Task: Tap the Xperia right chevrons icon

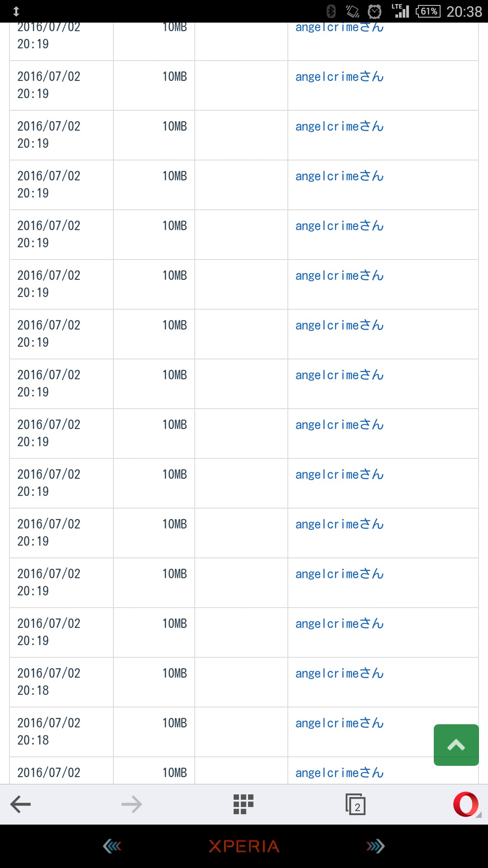Action: coord(375,846)
